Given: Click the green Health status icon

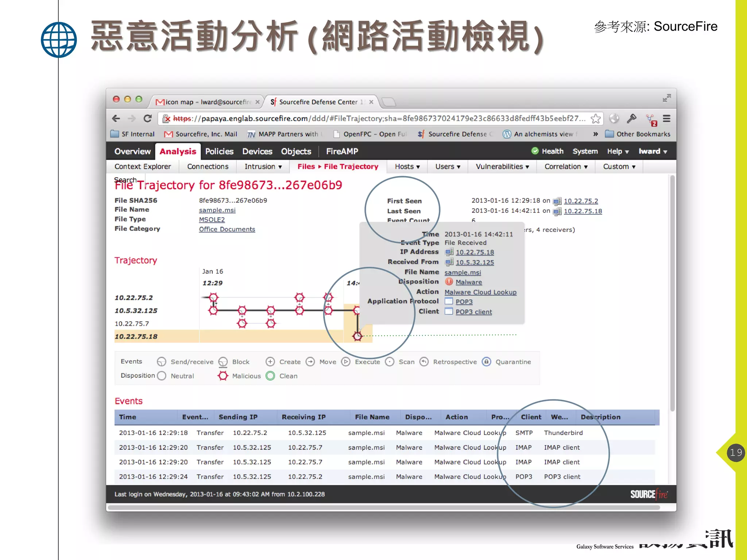Looking at the screenshot, I should point(535,151).
